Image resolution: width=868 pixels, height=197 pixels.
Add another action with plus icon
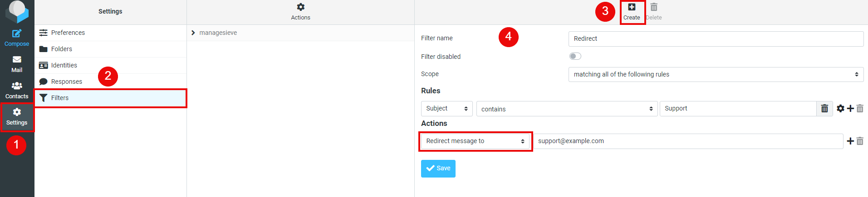[x=850, y=141]
